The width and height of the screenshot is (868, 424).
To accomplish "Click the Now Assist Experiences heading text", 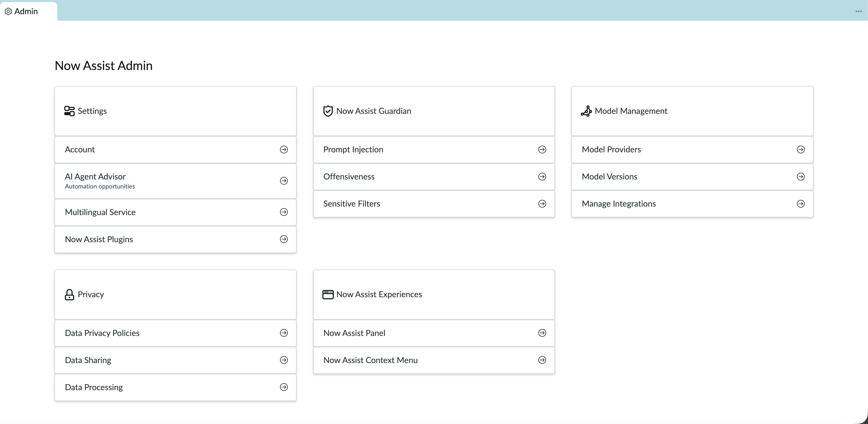I will (379, 294).
